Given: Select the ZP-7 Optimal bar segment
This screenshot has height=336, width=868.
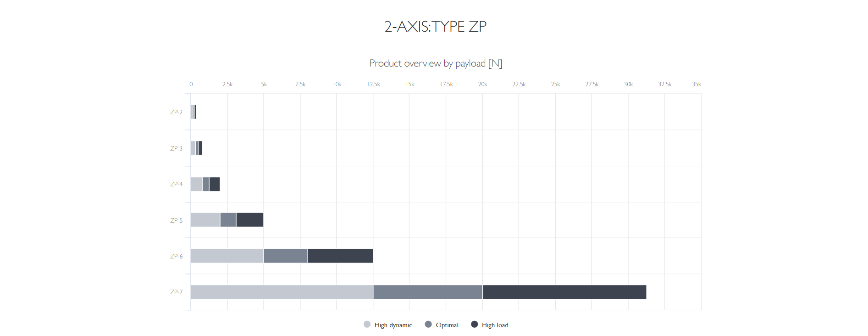Looking at the screenshot, I should click(x=428, y=292).
